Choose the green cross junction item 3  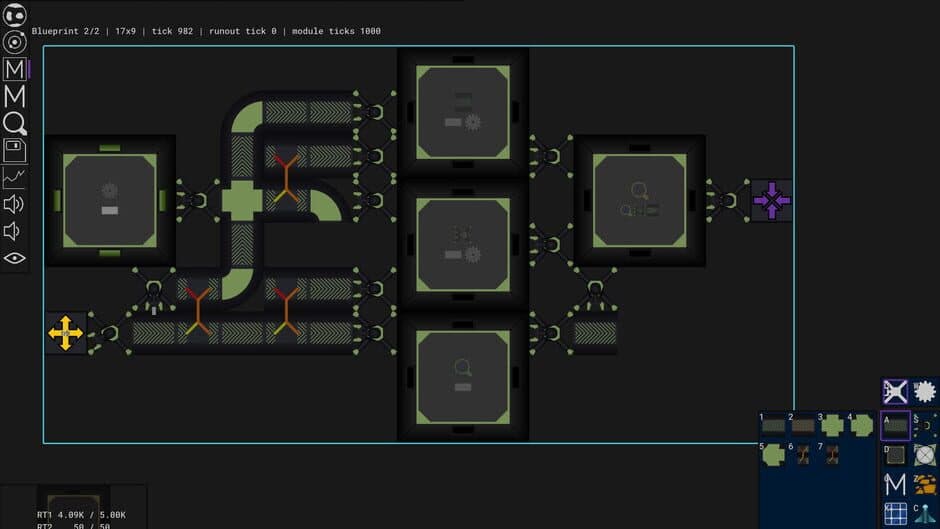[832, 426]
